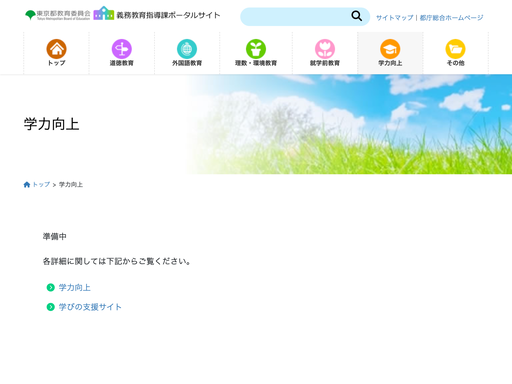Click the magnifying glass search icon
Image resolution: width=512 pixels, height=384 pixels.
tap(356, 16)
